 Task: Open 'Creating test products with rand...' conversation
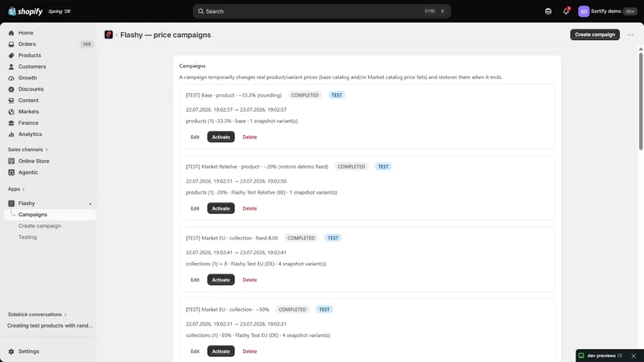click(50, 326)
